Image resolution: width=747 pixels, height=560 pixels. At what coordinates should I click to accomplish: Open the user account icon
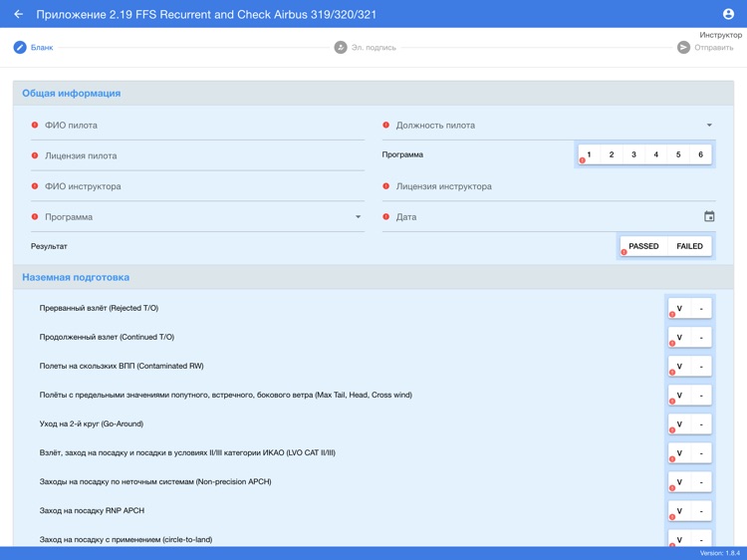(x=728, y=14)
